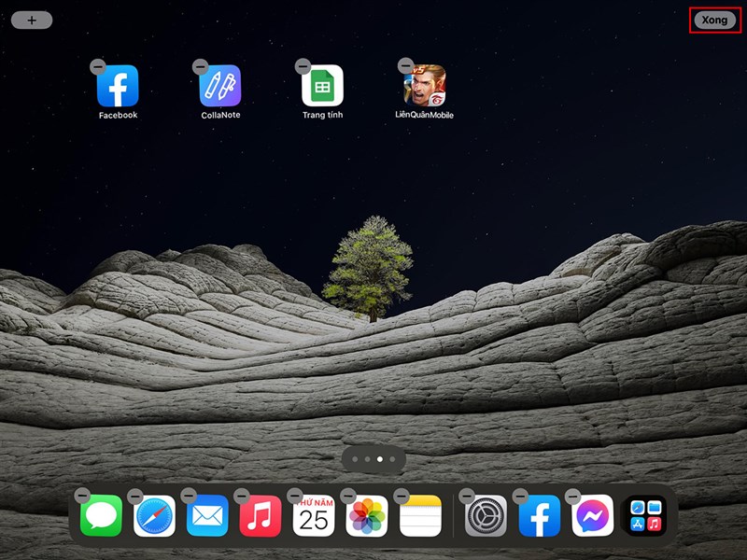Viewport: 747px width, 560px height.
Task: Tap the page indicator dots above the dock
Action: pos(373,457)
